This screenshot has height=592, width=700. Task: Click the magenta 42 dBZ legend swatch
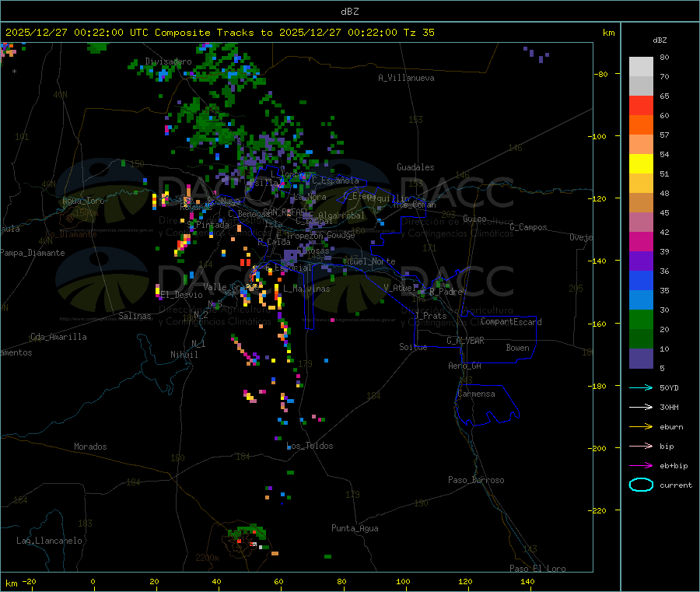tap(641, 241)
